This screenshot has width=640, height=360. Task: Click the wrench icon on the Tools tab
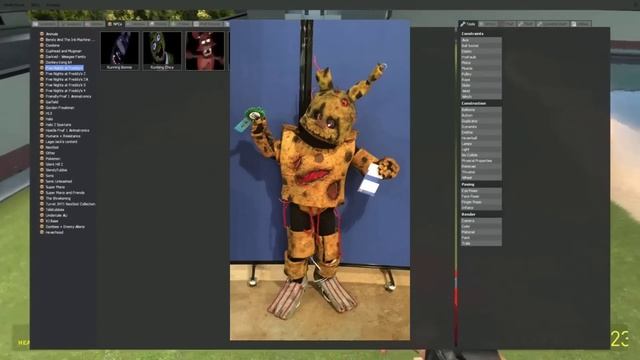point(462,24)
